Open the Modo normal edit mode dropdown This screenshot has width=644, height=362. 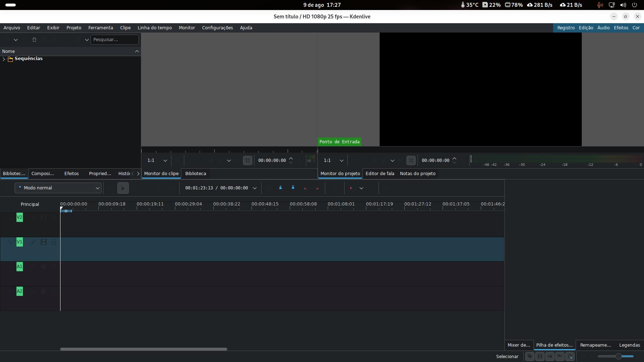(58, 188)
